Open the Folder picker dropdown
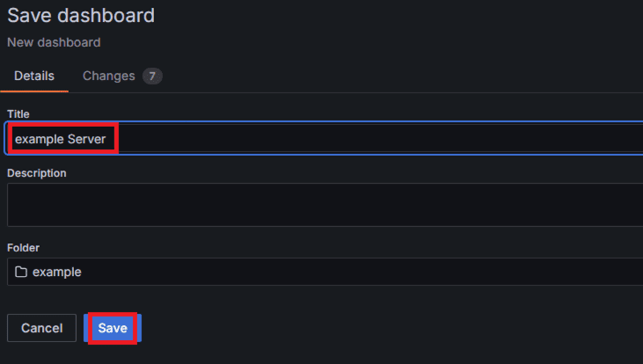This screenshot has width=643, height=364. pos(325,272)
